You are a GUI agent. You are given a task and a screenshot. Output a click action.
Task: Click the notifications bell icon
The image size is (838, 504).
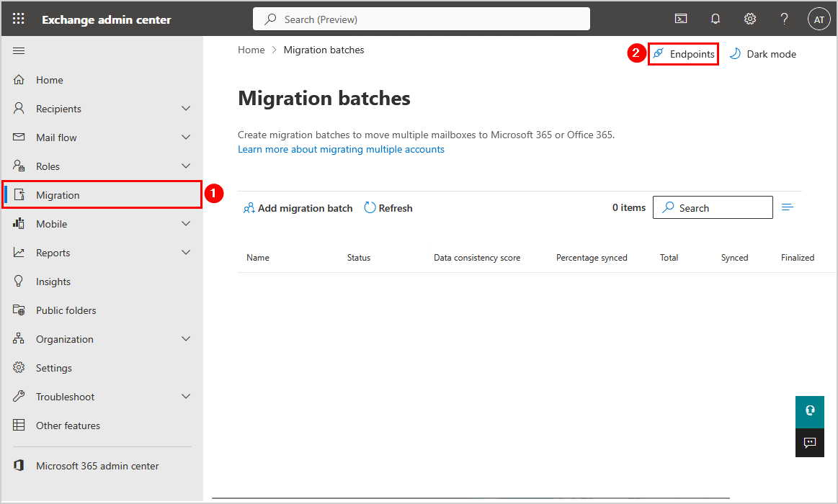716,19
